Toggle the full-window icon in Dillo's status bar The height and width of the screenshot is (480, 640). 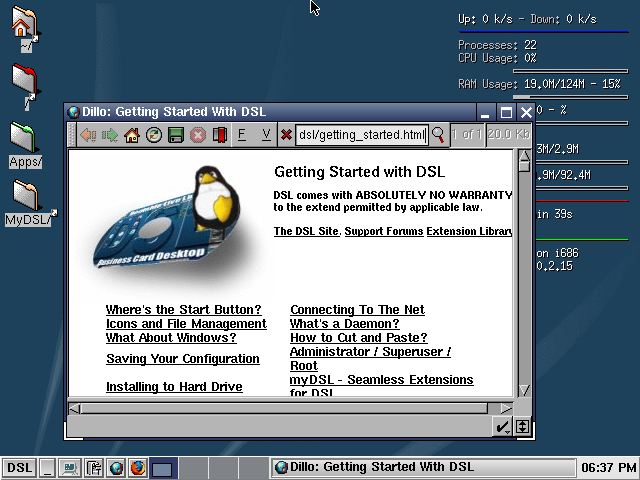coord(522,427)
